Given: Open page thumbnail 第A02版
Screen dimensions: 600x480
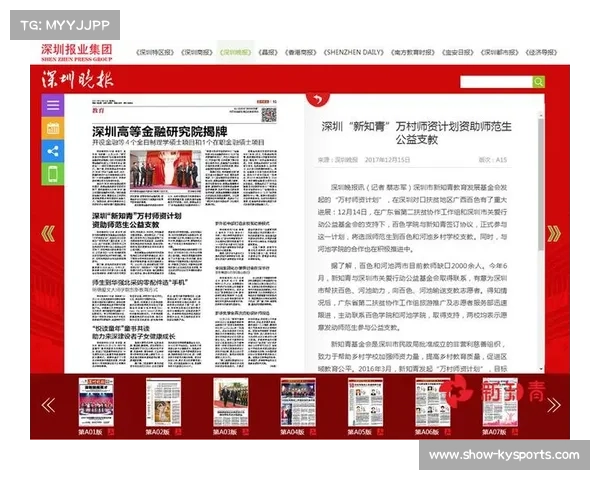Looking at the screenshot, I should coord(163,402).
